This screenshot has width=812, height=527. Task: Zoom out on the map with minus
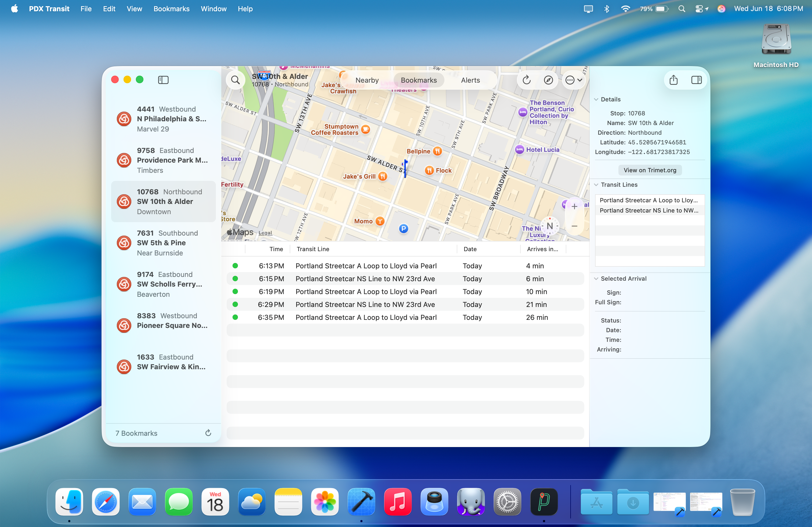[x=574, y=226]
